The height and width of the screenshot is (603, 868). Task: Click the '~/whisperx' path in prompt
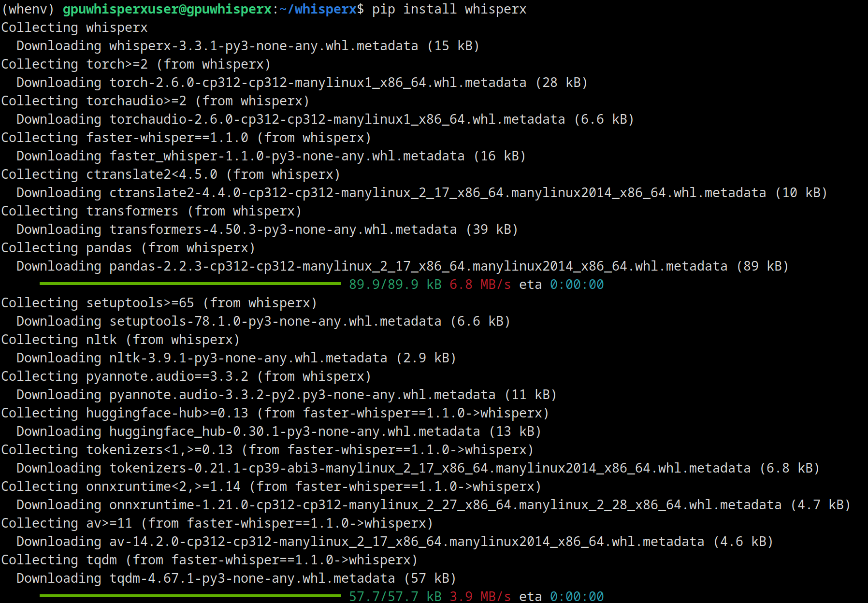318,9
